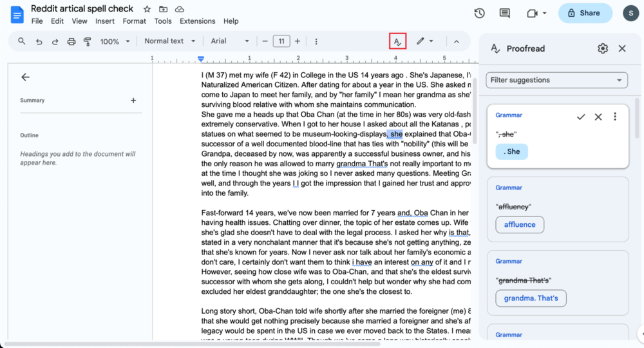Open Filter suggestions dropdown
644x348 pixels.
[556, 80]
